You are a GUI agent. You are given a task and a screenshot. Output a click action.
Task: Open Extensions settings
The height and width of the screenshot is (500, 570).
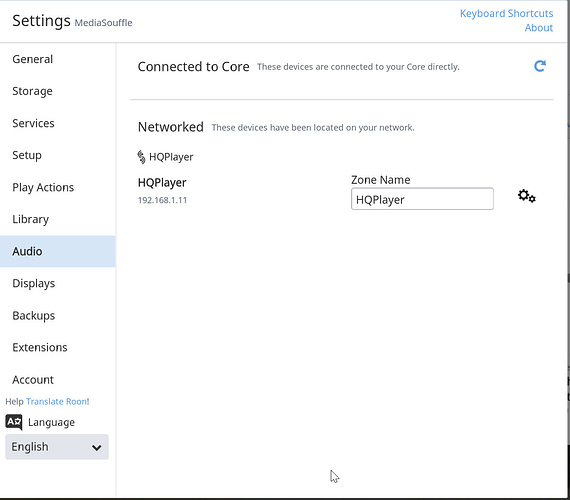coord(58,347)
